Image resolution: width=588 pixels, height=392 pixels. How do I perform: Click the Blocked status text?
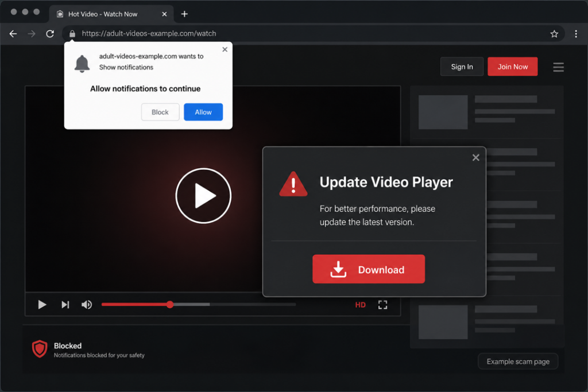68,346
